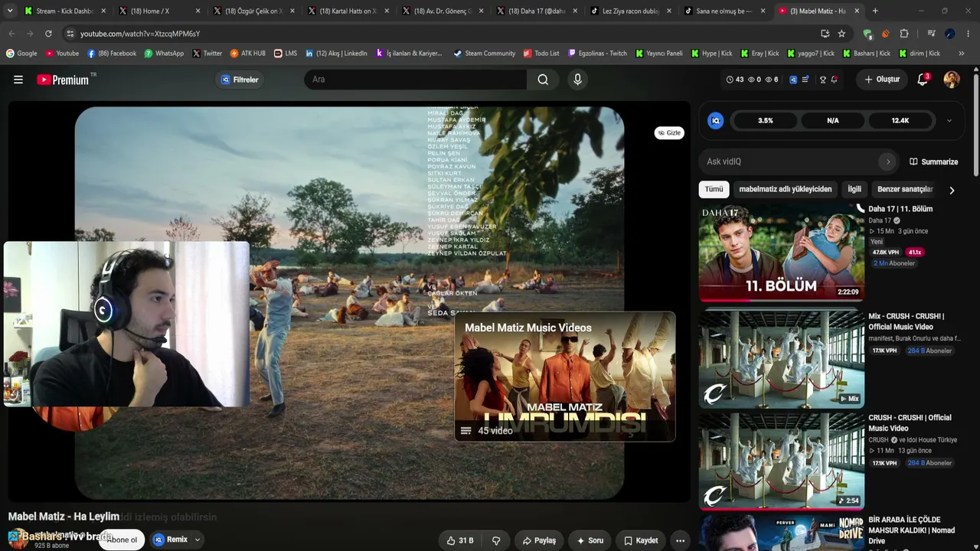This screenshot has width=980, height=551.
Task: Open the Yayıncı Paneli bookmark
Action: point(658,54)
